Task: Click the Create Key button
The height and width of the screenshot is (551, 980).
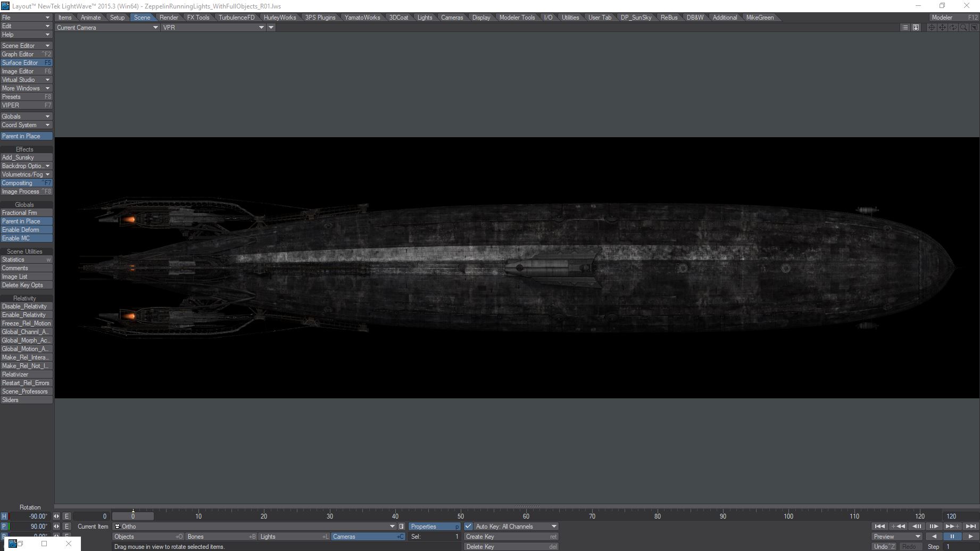Action: [x=510, y=537]
